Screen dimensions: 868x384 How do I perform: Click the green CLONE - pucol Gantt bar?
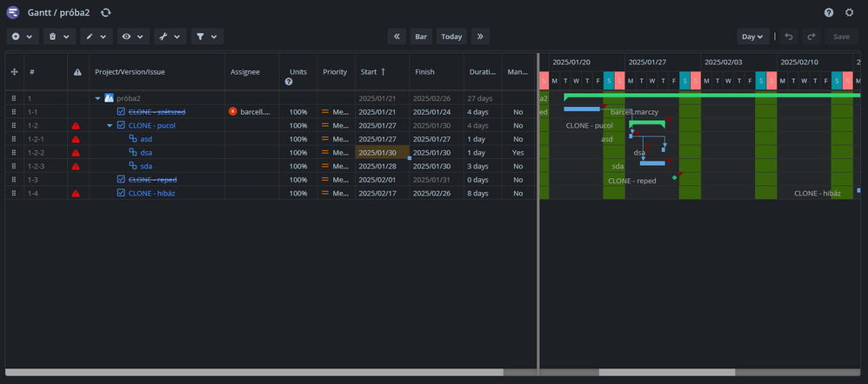click(646, 122)
